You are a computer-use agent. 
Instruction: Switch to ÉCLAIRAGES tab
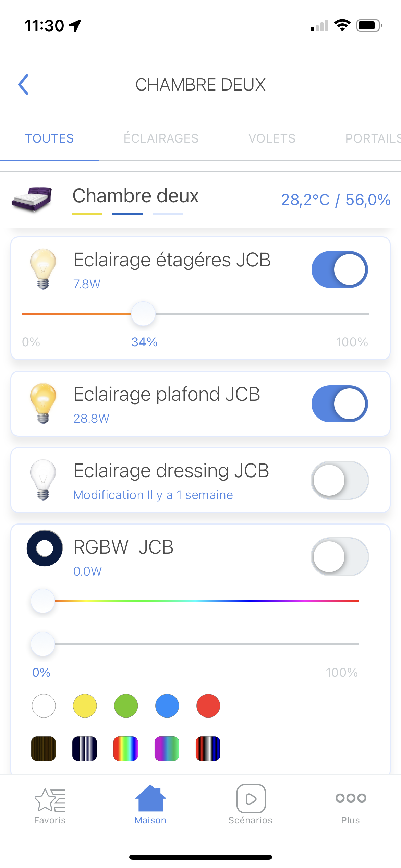[161, 138]
